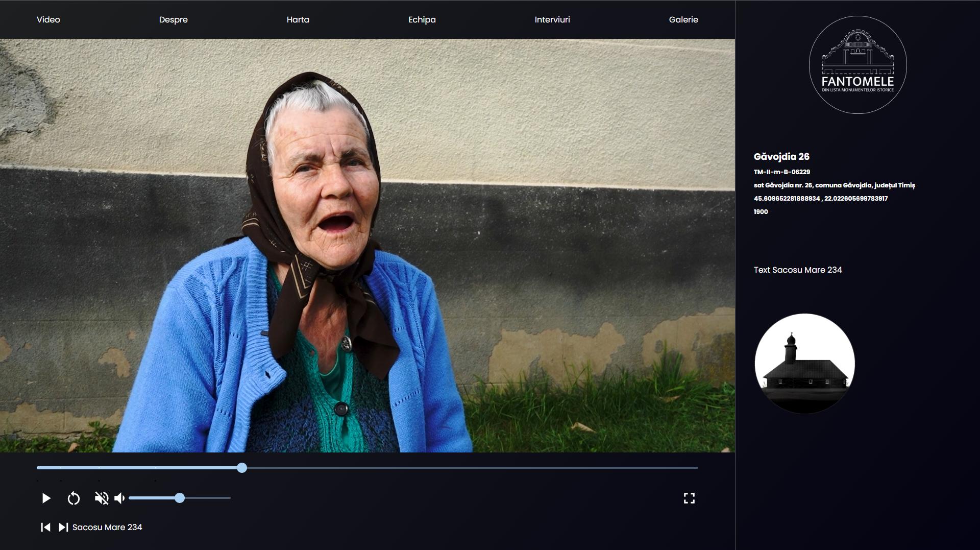
Task: Click the church silhouette thumbnail
Action: (x=804, y=364)
